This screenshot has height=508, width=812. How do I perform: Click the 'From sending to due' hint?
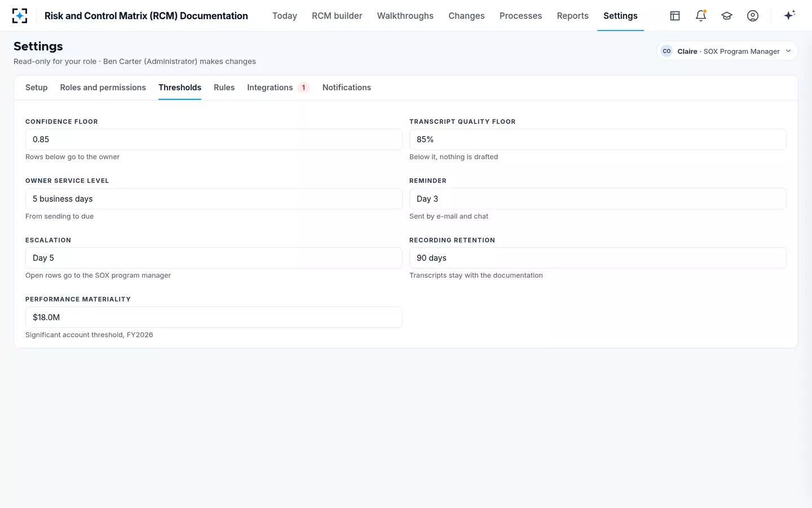tap(59, 216)
